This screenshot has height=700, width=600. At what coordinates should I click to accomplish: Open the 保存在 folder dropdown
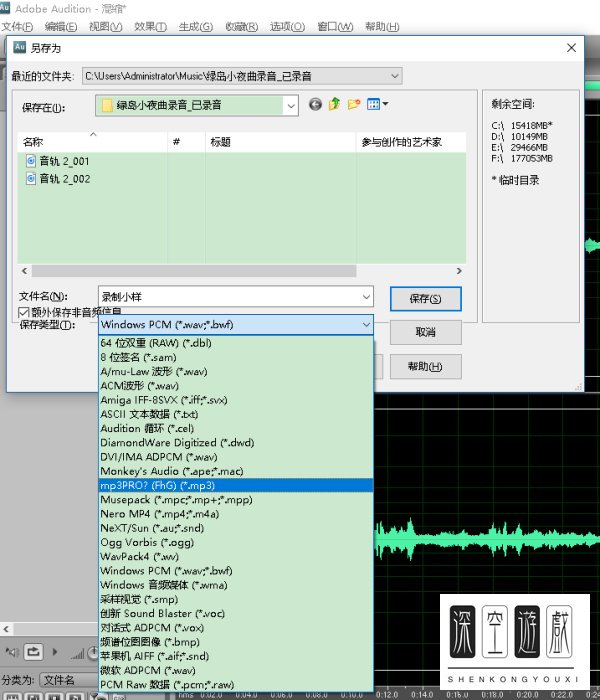point(291,106)
